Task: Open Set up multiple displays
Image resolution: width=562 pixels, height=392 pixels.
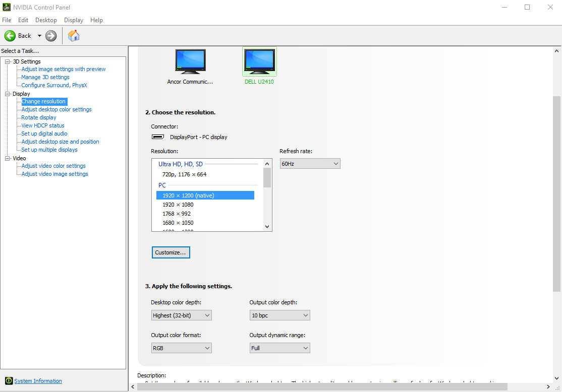Action: tap(49, 150)
